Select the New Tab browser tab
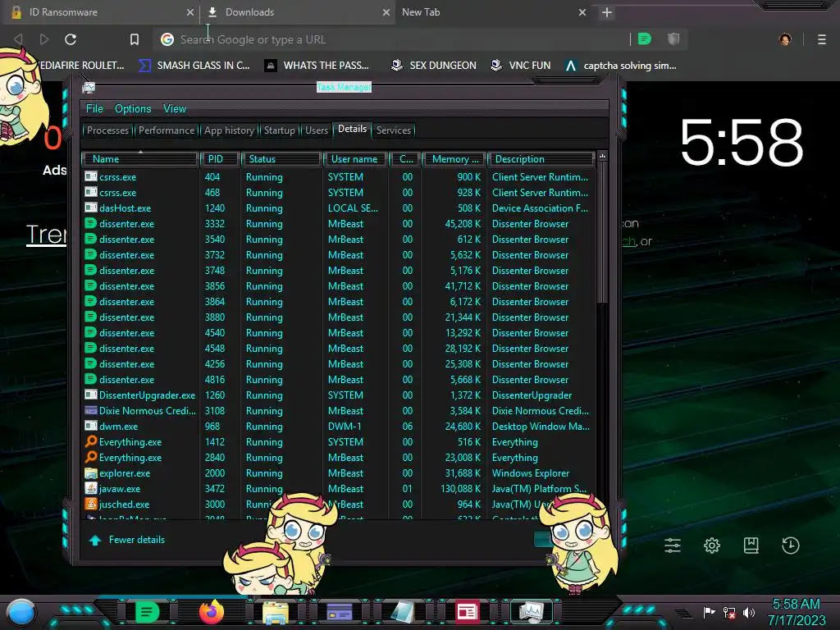This screenshot has width=840, height=630. tap(493, 11)
